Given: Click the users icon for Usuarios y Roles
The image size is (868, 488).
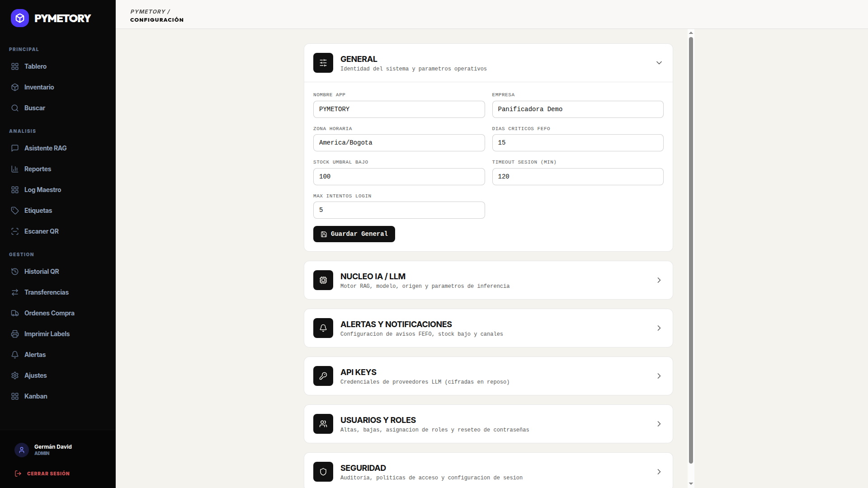Looking at the screenshot, I should (x=323, y=424).
